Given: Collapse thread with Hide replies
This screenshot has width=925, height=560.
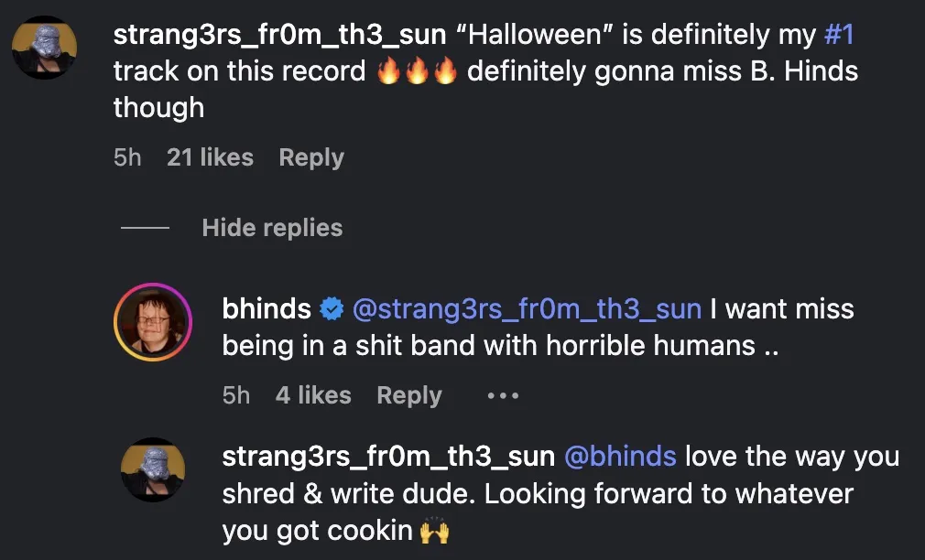Looking at the screenshot, I should point(272,228).
